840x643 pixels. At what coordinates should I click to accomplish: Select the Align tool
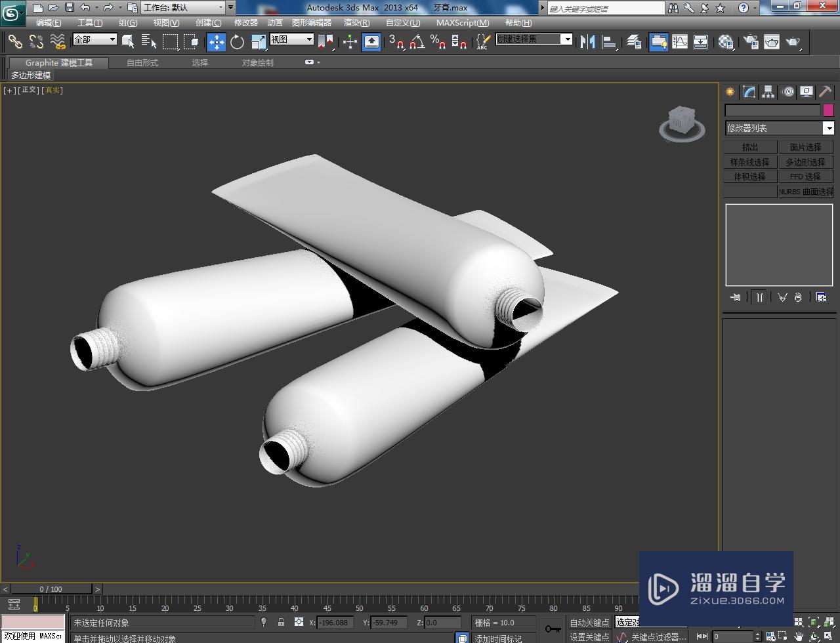click(610, 42)
